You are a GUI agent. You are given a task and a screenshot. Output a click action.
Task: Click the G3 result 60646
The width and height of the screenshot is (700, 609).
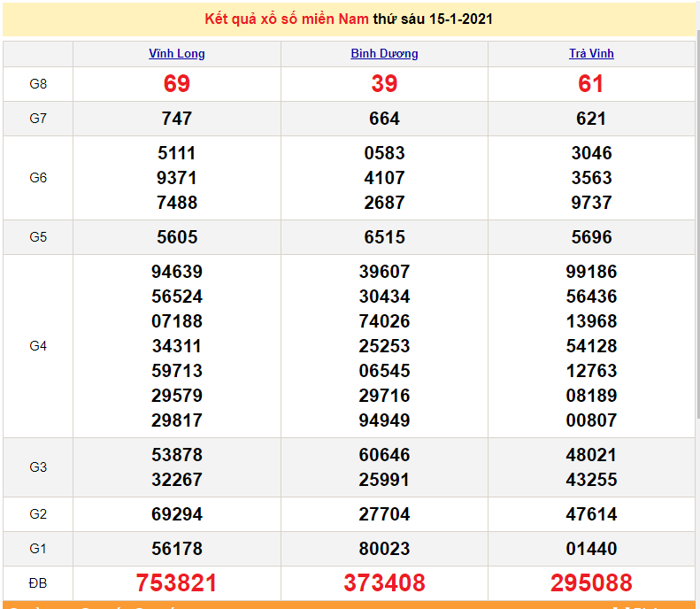pos(384,455)
